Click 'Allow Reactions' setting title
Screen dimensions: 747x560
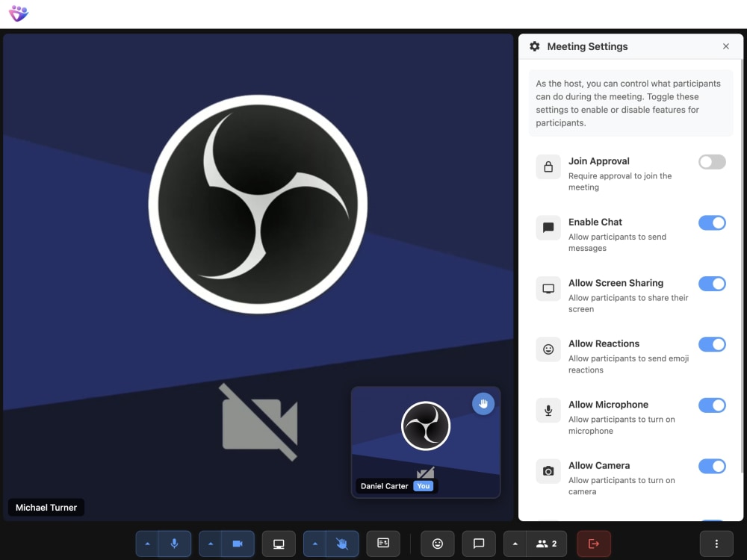[x=604, y=343]
